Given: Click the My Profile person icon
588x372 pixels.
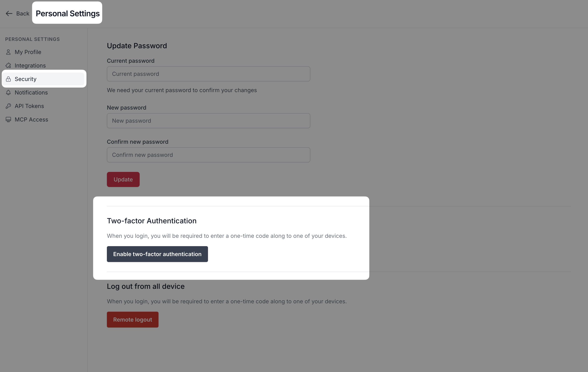Looking at the screenshot, I should 8,52.
